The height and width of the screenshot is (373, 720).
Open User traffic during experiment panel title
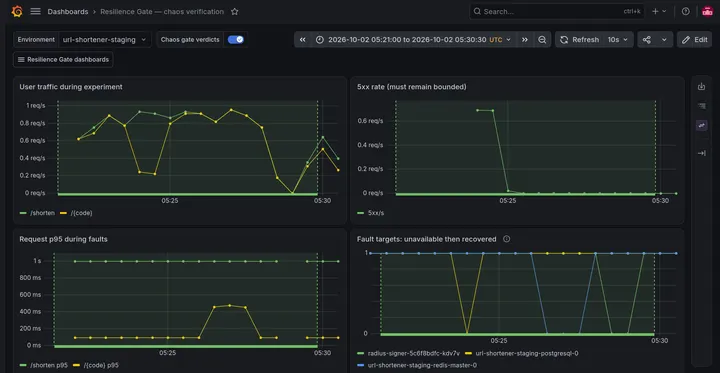coord(71,87)
